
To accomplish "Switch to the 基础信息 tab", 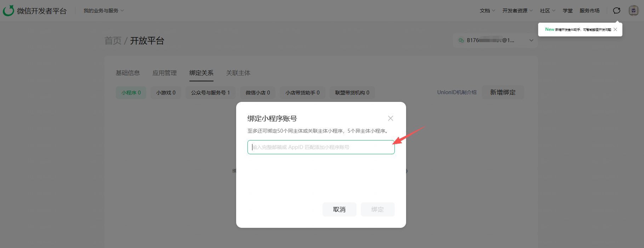I will coord(128,73).
